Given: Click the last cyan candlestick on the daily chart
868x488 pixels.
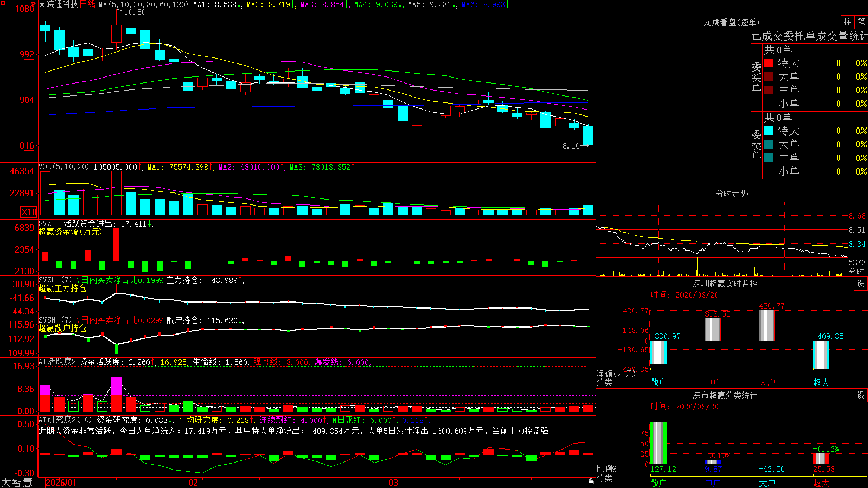Looking at the screenshot, I should coord(588,135).
